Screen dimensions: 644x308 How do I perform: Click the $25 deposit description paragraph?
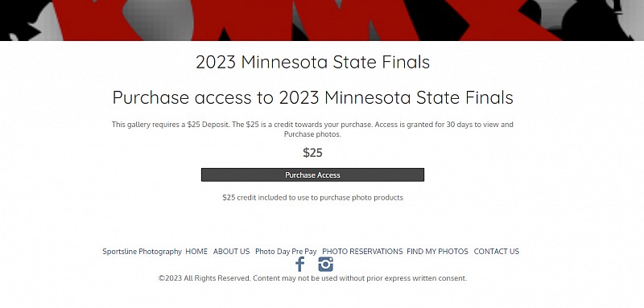point(312,129)
